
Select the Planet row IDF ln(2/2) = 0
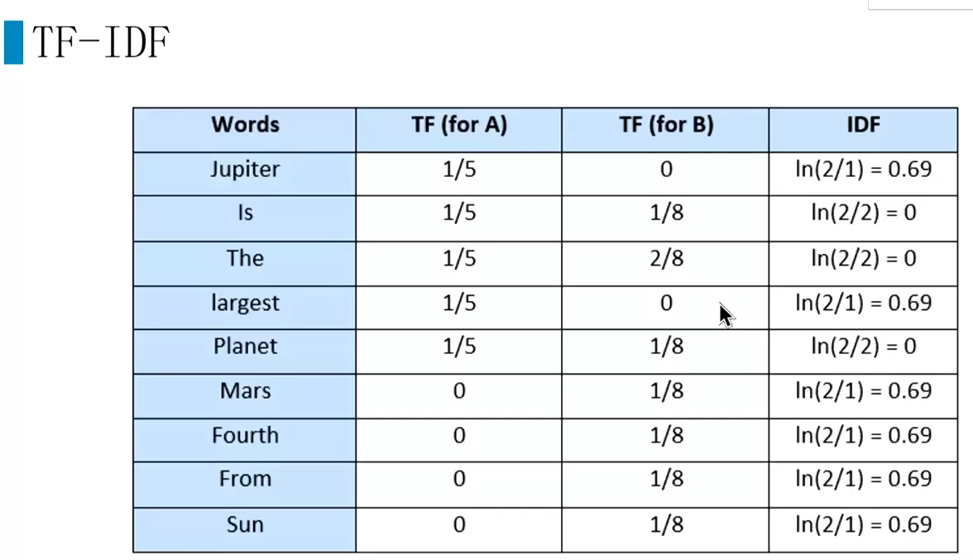point(863,346)
